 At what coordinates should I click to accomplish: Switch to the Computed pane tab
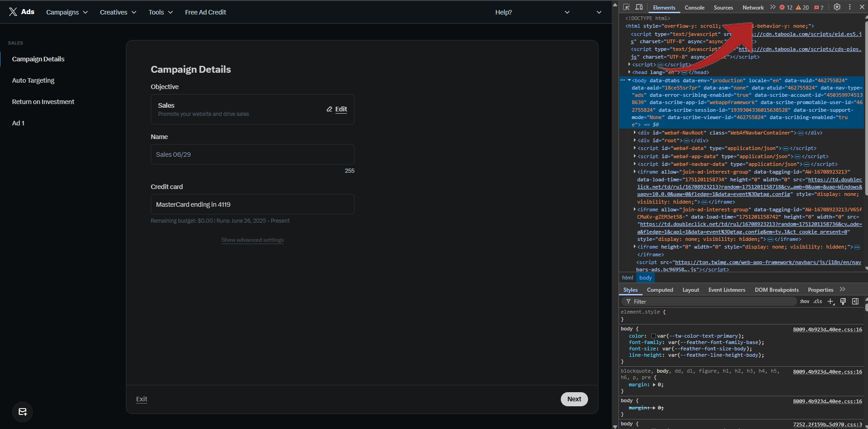(x=660, y=290)
